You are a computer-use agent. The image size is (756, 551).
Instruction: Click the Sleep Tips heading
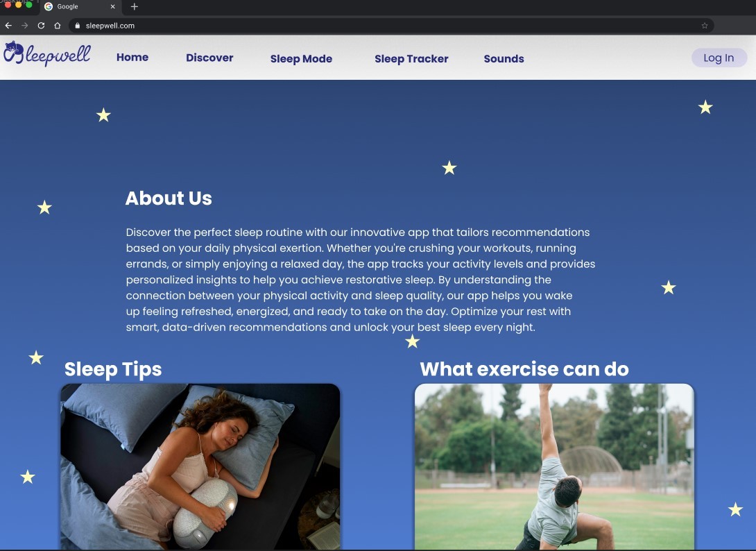[x=113, y=369]
